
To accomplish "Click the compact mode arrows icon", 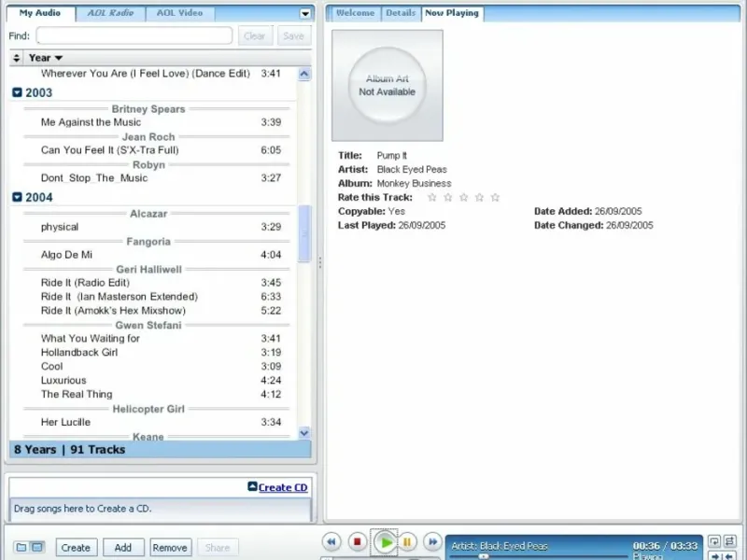I will click(722, 555).
